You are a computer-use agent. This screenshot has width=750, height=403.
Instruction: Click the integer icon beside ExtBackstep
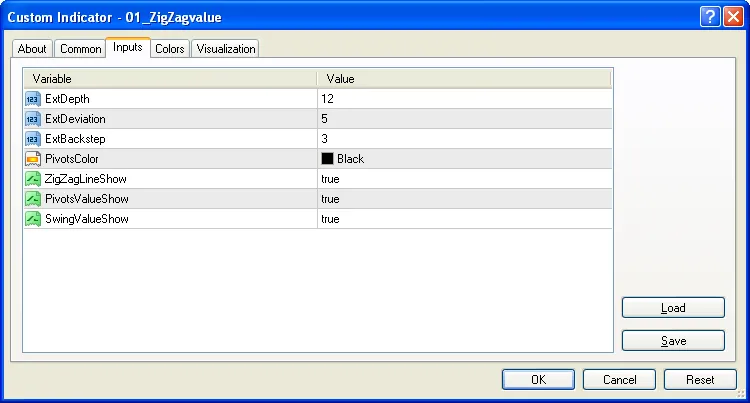33,139
